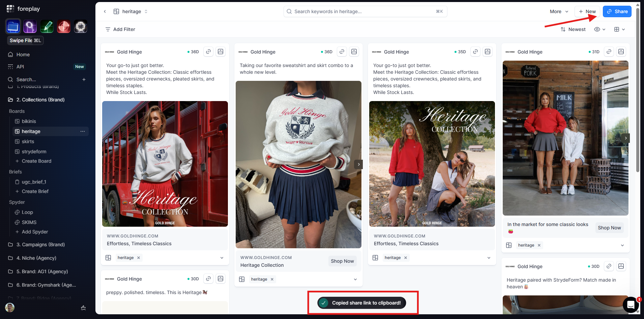
Task: Expand details of first ad card
Action: tap(222, 258)
